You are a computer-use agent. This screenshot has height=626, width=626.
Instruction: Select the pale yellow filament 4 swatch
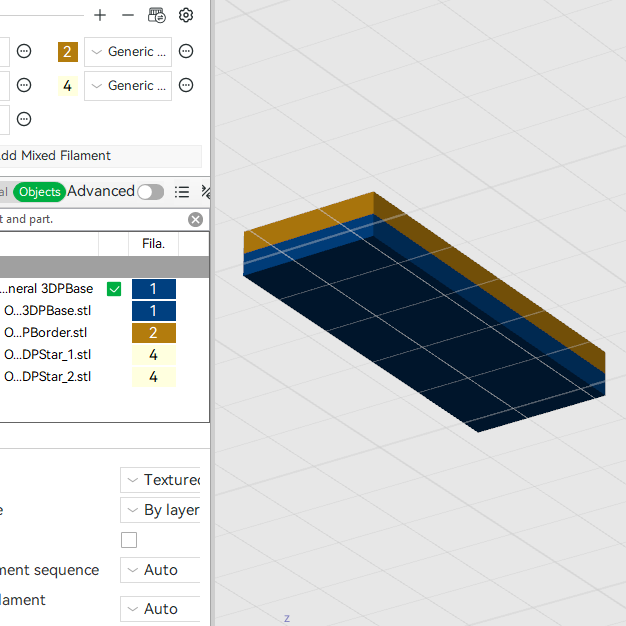click(x=68, y=86)
